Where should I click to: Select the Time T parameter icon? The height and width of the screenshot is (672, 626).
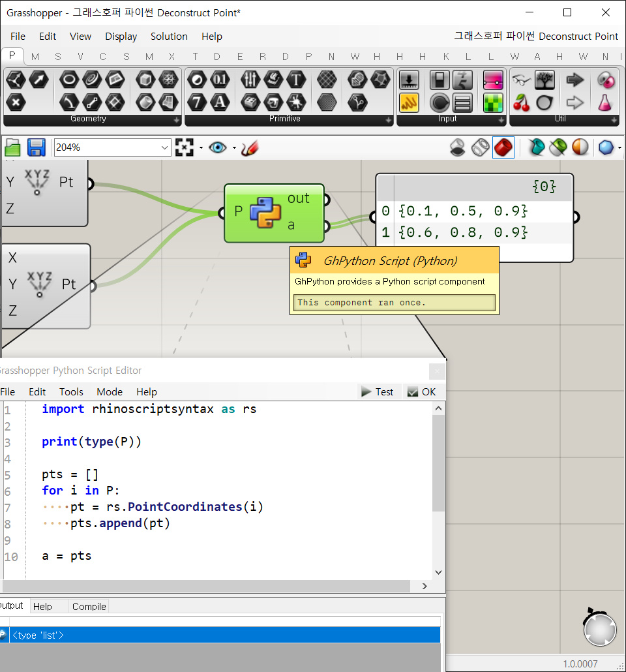coord(296,80)
